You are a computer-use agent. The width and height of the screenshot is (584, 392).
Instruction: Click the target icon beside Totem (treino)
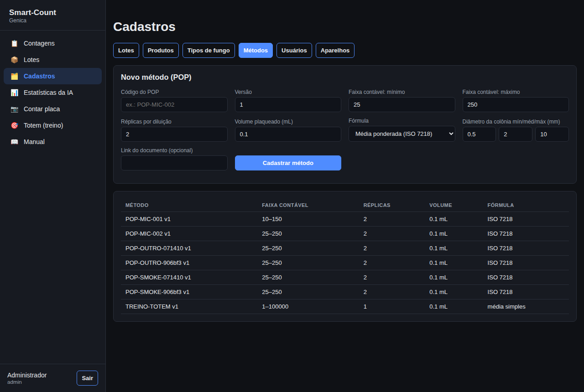15,125
